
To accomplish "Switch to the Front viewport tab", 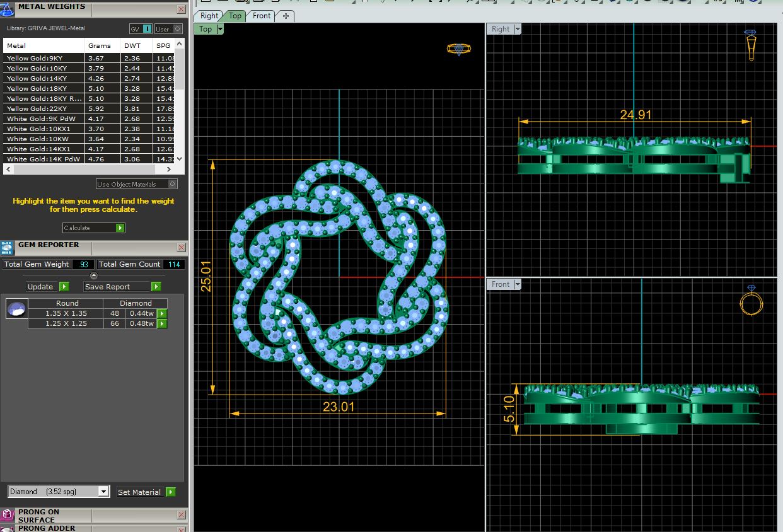I will (x=262, y=16).
